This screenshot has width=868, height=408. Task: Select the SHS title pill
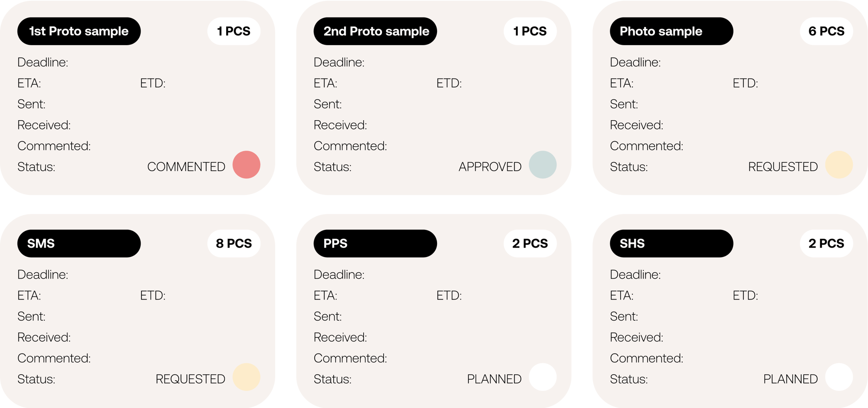(x=671, y=243)
